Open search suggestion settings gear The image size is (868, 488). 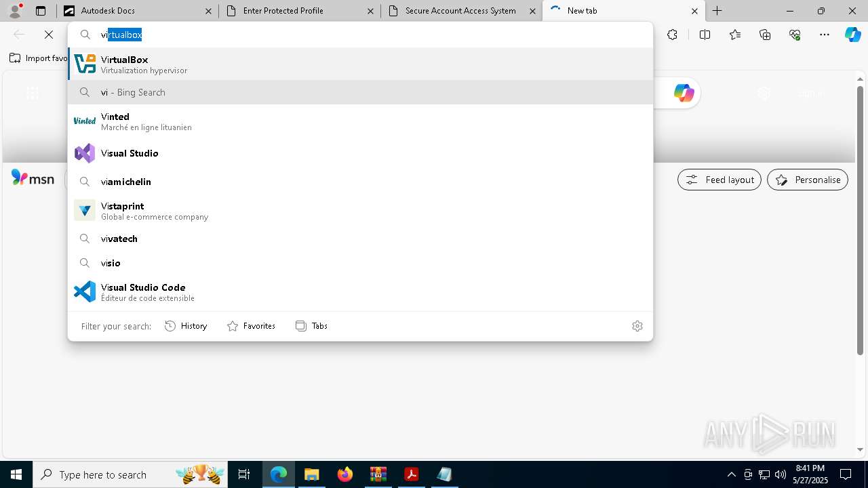637,326
